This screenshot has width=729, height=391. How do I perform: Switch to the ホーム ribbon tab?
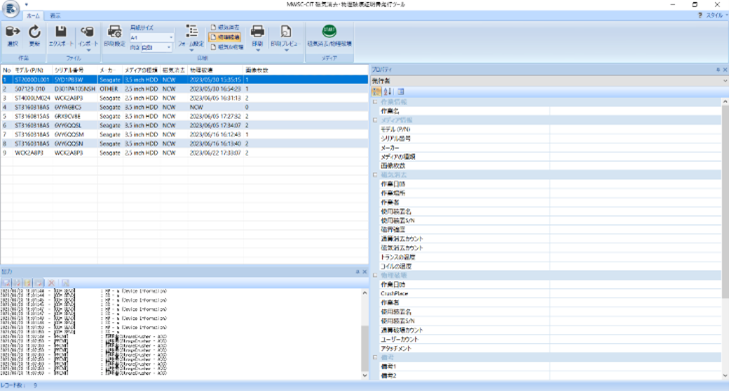pos(33,15)
